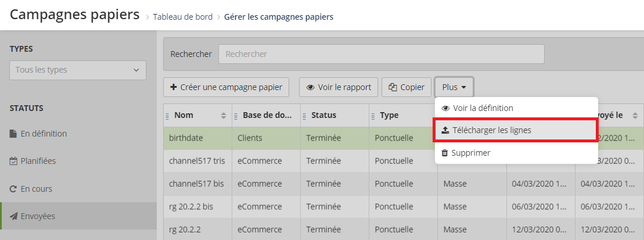Go to Tableau de bord breadcrumb
The height and width of the screenshot is (240, 644).
[x=182, y=16]
